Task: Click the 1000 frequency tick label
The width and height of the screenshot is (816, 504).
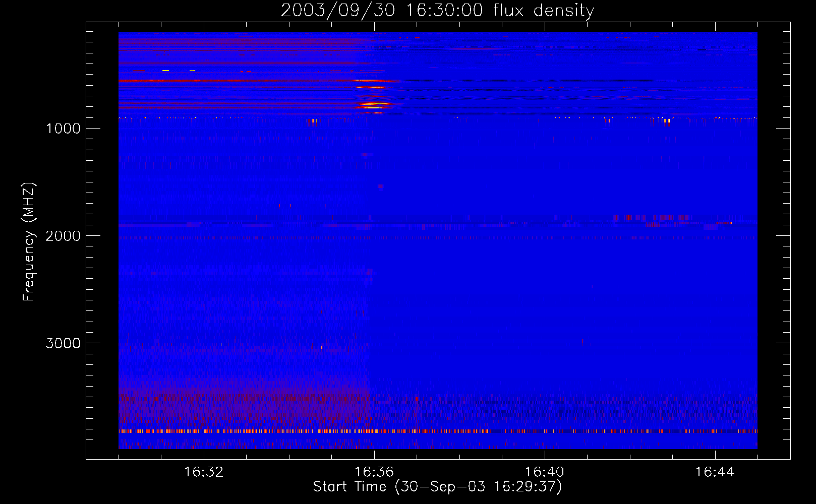Action: 63,129
